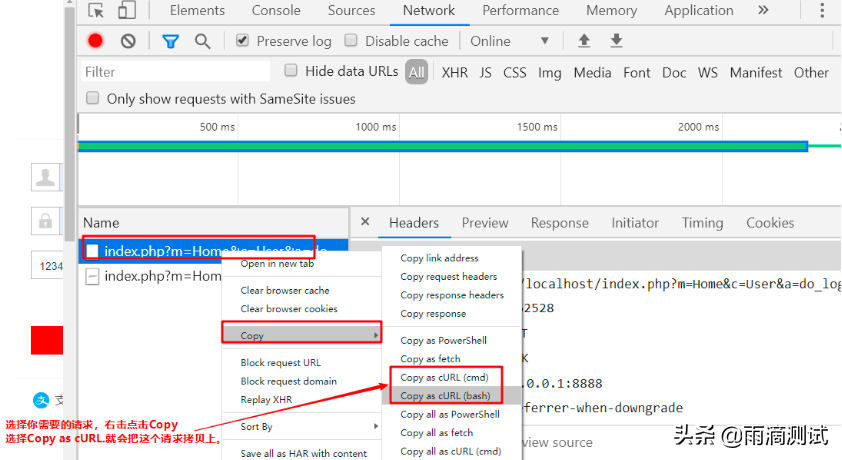
Task: Open the Online throttling dropdown
Action: 510,41
